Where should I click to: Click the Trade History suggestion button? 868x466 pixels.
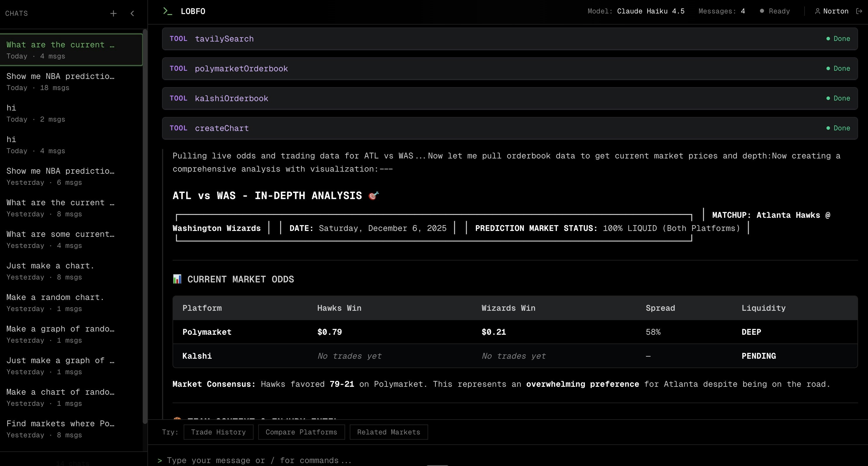(218, 432)
